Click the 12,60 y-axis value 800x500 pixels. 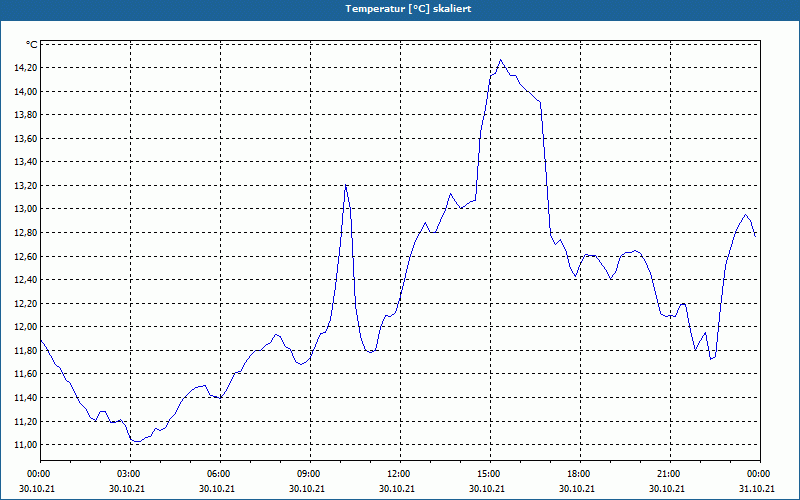coord(27,256)
